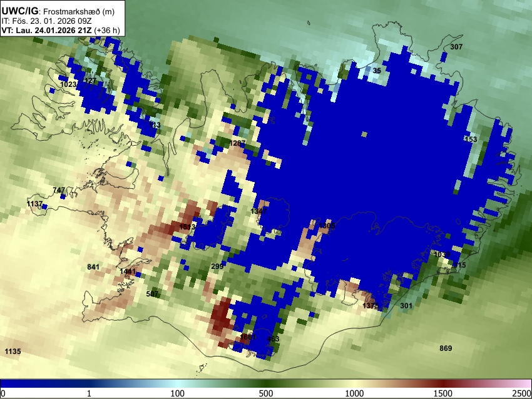Click the color scale label 500
532x399 pixels.
coord(266,393)
